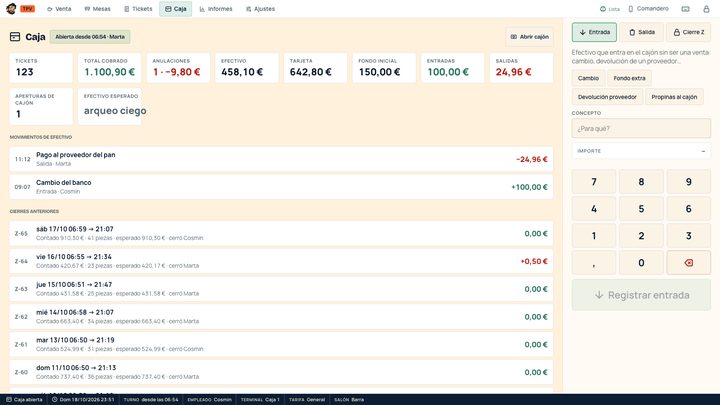Open closure Z-63 jue 15/10
Viewport: 720px width, 405px height.
coord(281,289)
